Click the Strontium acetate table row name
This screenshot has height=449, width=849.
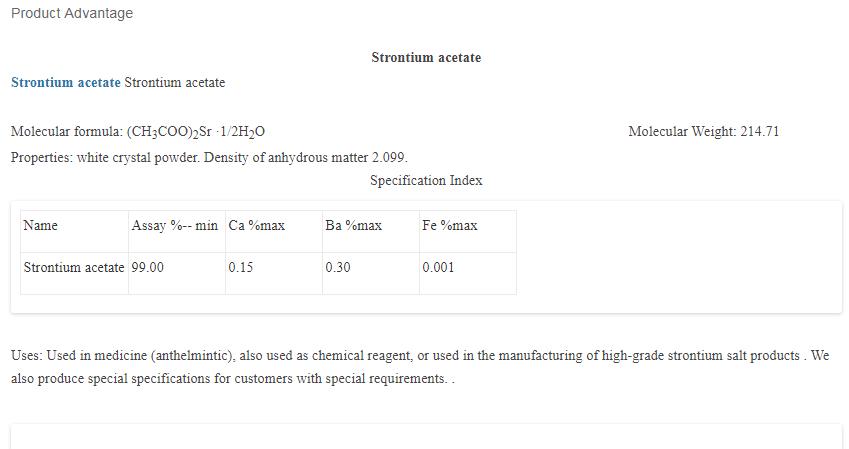pyautogui.click(x=74, y=268)
